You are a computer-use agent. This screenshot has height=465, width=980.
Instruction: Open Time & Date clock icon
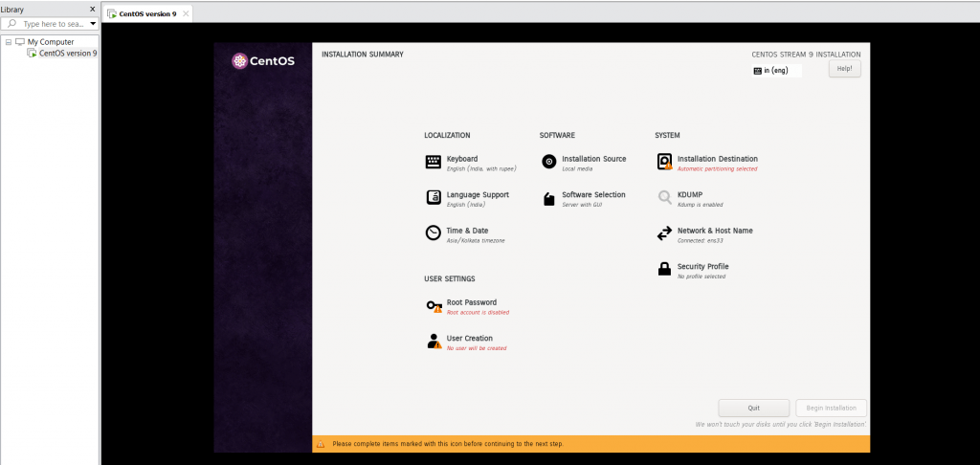click(434, 233)
